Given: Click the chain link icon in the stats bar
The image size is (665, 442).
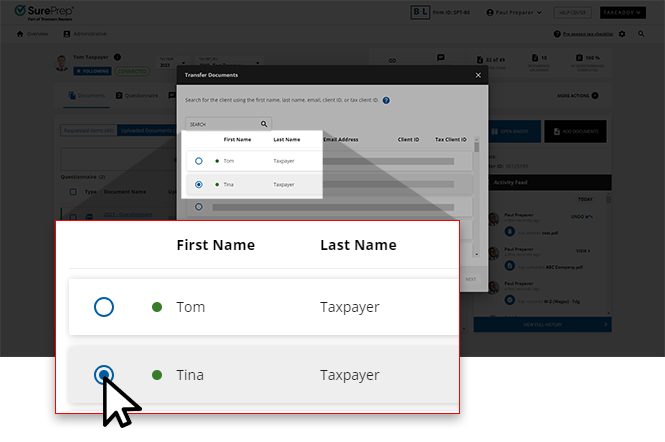Looking at the screenshot, I should point(392,61).
